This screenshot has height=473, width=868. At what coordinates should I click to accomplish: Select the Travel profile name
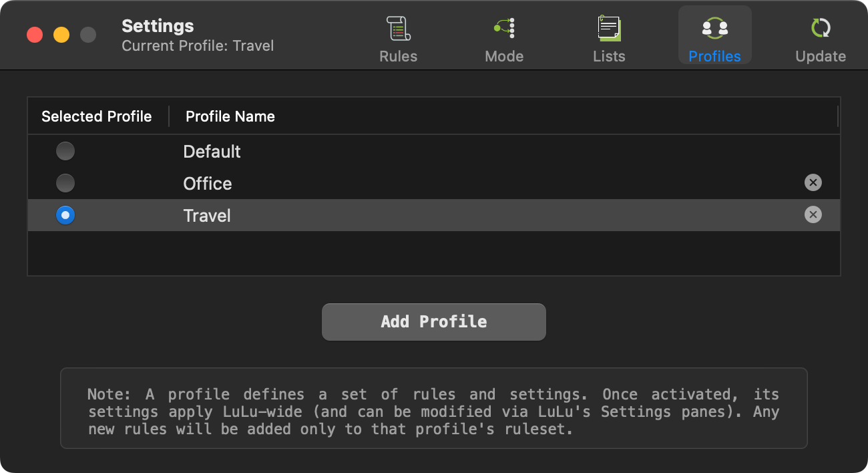point(207,216)
